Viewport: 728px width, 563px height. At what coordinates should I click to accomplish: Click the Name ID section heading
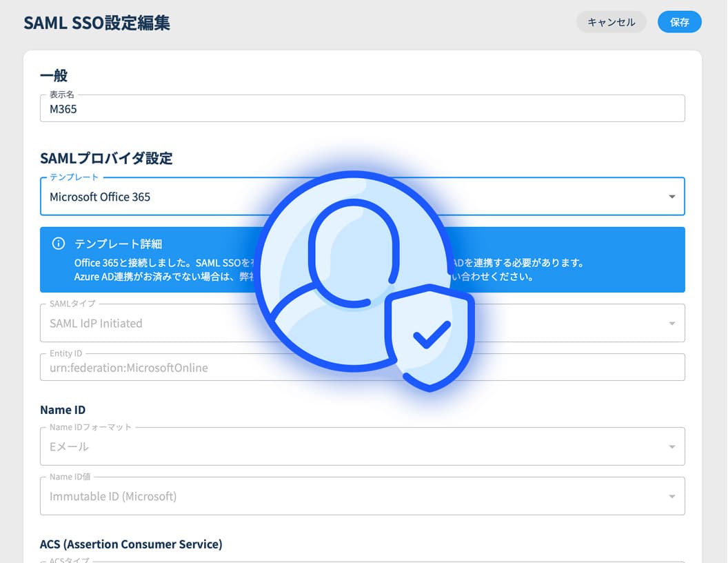63,410
